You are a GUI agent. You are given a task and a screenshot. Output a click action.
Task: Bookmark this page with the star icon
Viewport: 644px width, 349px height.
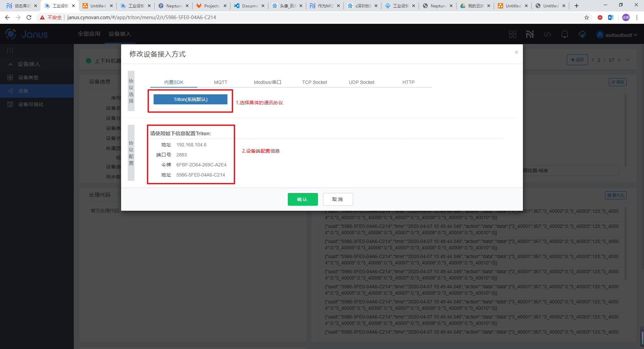pos(587,17)
